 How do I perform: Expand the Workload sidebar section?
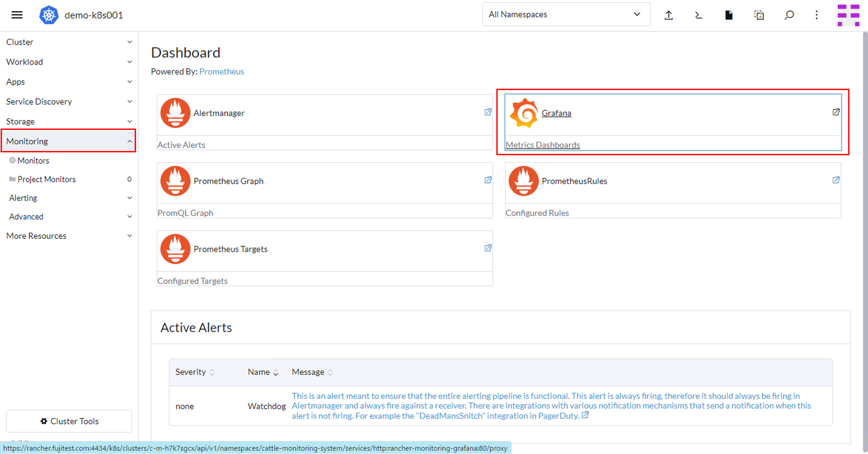point(69,62)
